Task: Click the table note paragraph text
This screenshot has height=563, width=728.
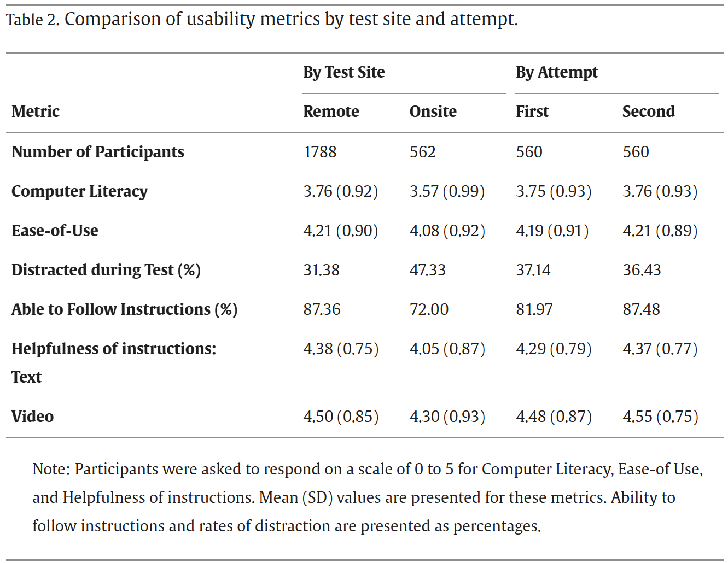Action: [x=367, y=497]
